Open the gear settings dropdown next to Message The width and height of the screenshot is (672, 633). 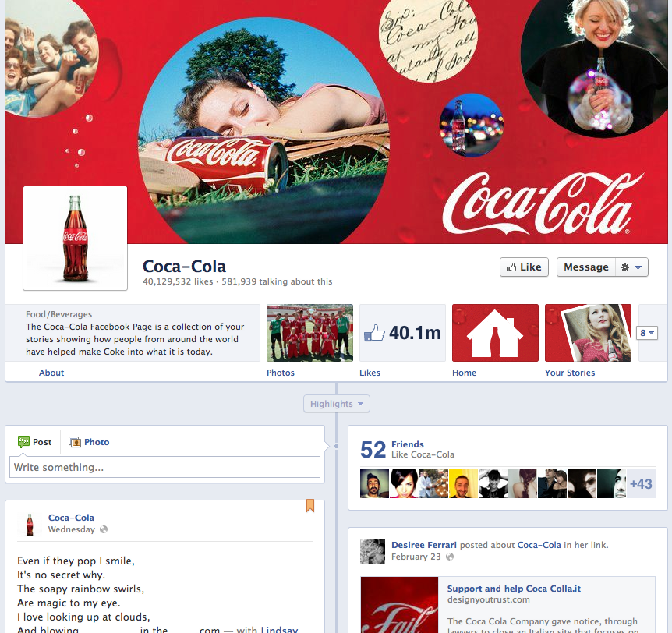[x=631, y=267]
